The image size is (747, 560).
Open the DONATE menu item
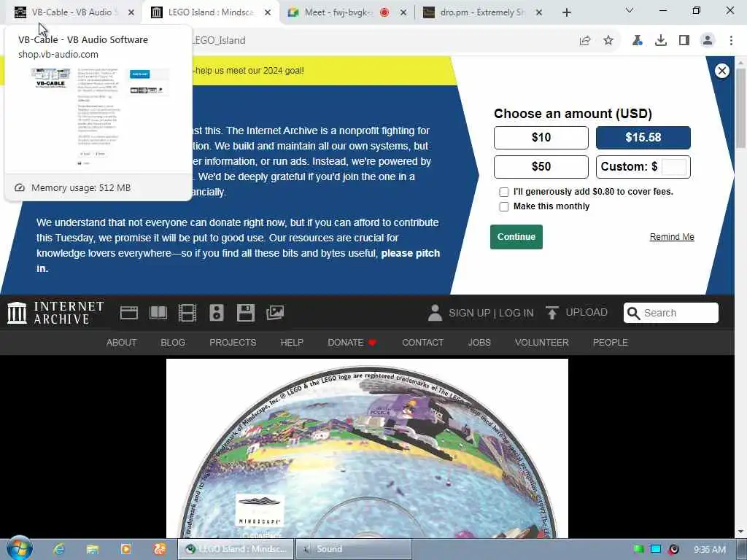point(352,343)
